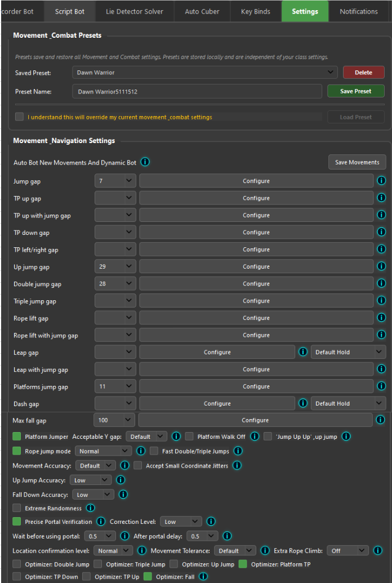This screenshot has width=392, height=583.
Task: Check the movement combat override confirmation box
Action: tap(19, 117)
